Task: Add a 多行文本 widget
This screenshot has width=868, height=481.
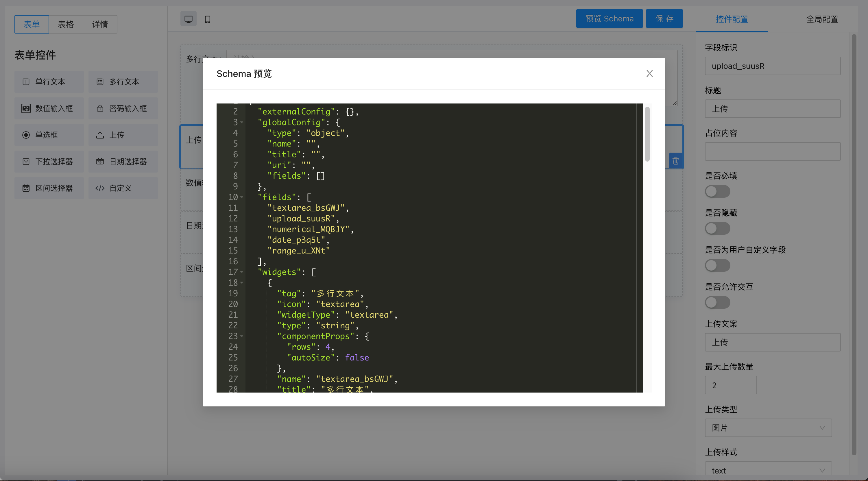Action: pos(123,82)
